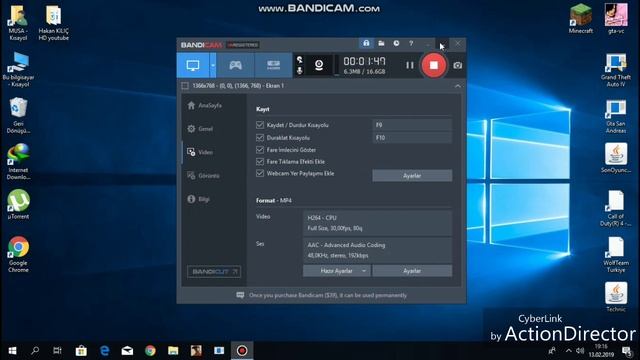Select Hakan KILIÇ HD youtube folder

coord(53,23)
